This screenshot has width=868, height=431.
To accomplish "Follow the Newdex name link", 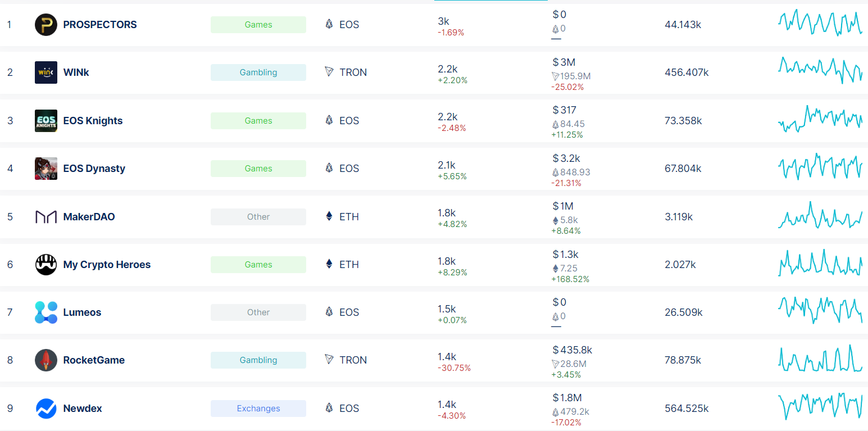I will [x=83, y=409].
